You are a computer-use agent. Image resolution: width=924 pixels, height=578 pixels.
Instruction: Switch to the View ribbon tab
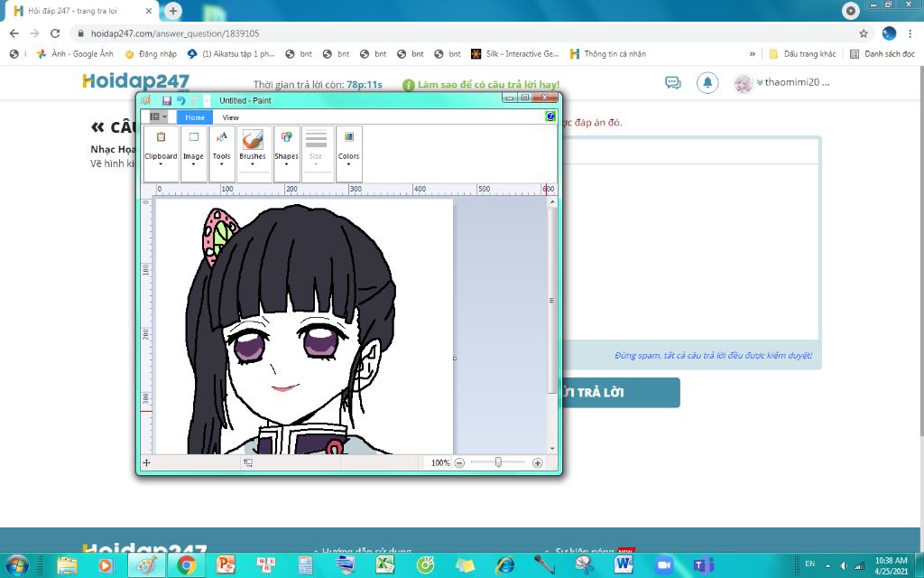click(230, 117)
